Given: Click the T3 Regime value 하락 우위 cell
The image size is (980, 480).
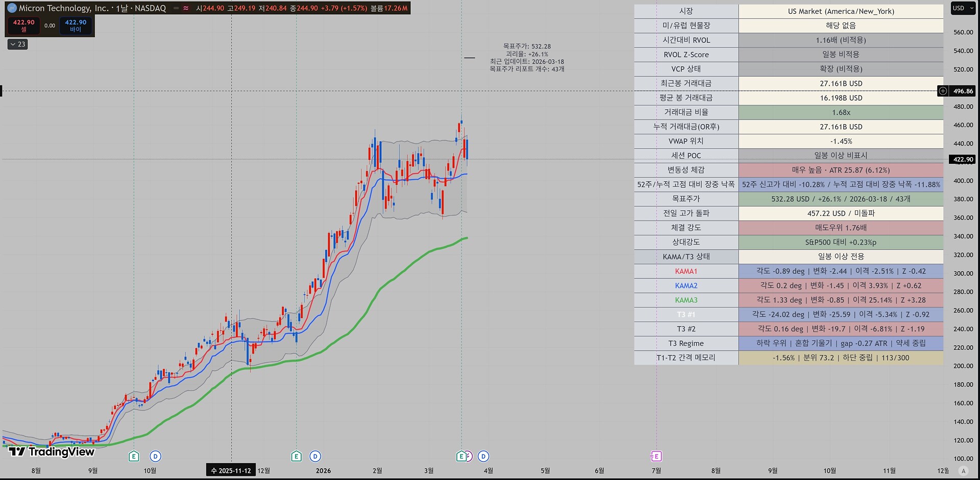Looking at the screenshot, I should (841, 343).
